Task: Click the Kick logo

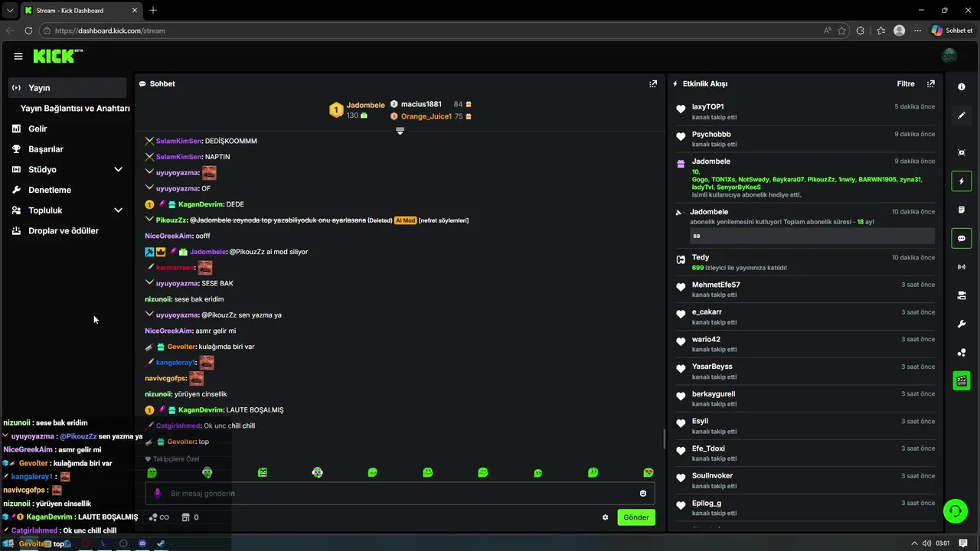Action: pos(57,56)
